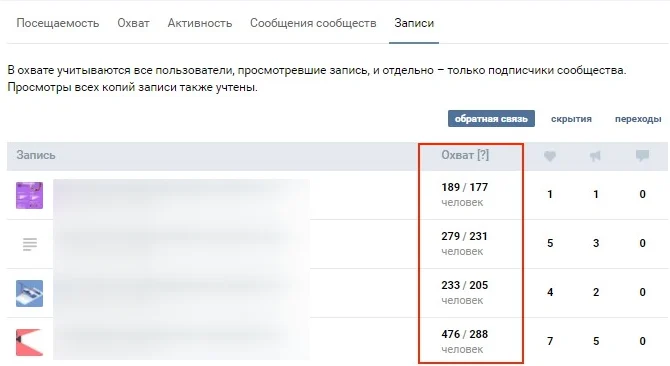Viewport: 670px width, 366px height.
Task: Click the 233 / 205 reach value
Action: pyautogui.click(x=464, y=285)
